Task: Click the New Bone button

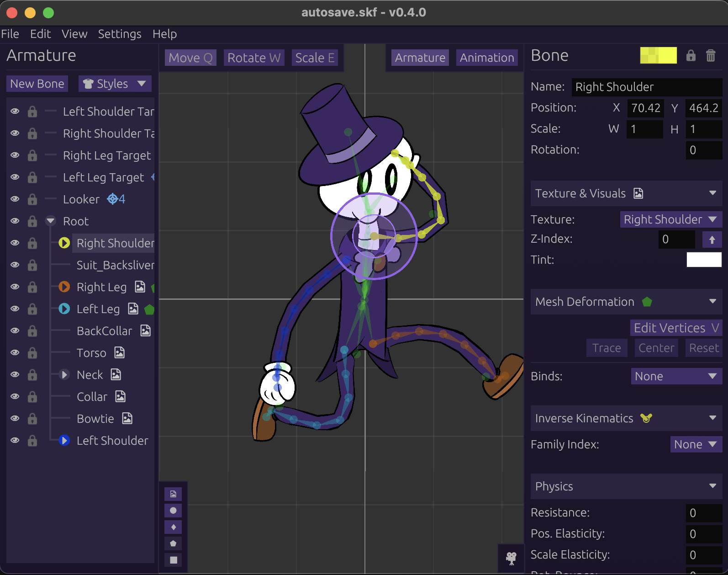Action: [37, 84]
